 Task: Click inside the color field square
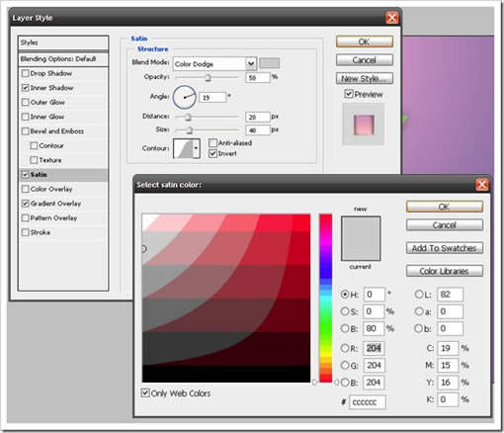pos(226,299)
